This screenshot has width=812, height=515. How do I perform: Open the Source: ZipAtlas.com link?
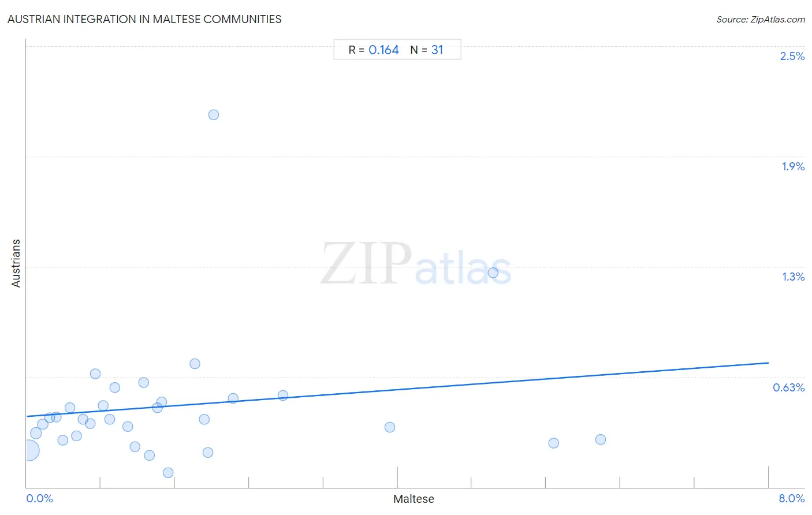(x=761, y=20)
